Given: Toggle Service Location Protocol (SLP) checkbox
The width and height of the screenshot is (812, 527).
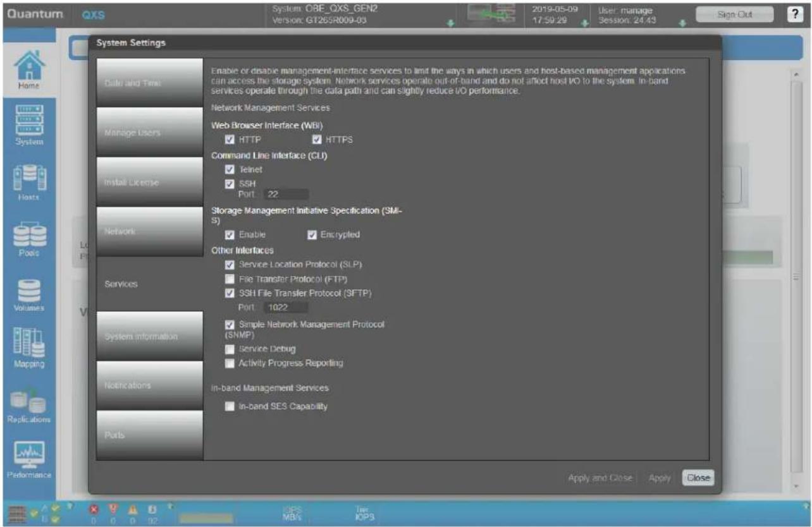Looking at the screenshot, I should [x=230, y=264].
